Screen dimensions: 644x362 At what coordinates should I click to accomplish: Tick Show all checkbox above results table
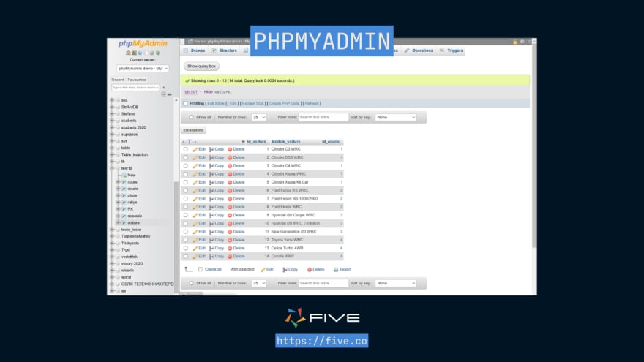192,118
